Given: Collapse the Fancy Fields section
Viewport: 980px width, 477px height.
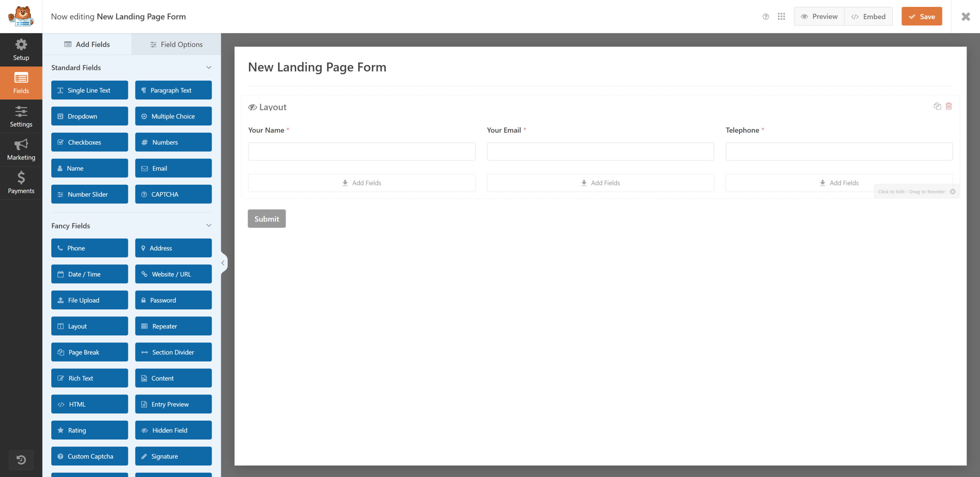Looking at the screenshot, I should coord(209,225).
